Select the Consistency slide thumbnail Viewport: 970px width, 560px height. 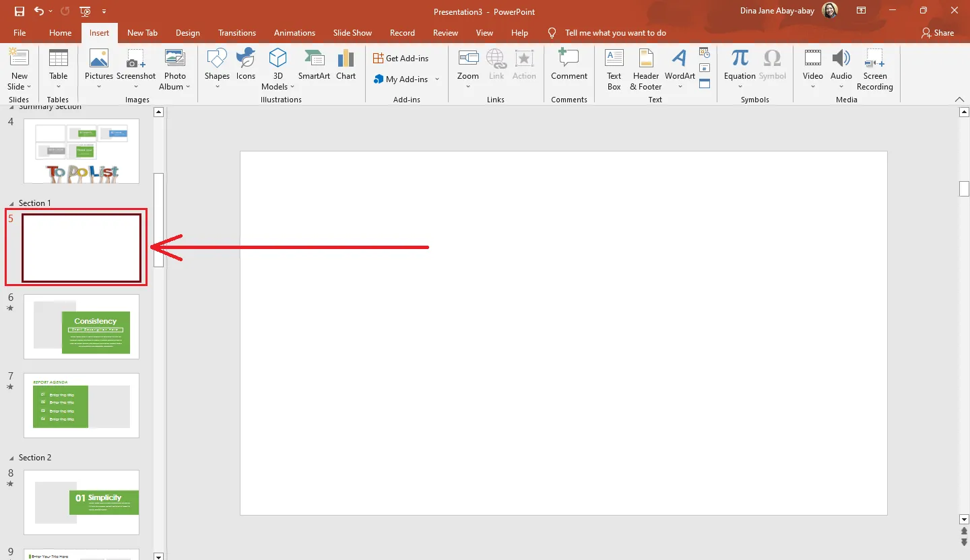coord(81,328)
